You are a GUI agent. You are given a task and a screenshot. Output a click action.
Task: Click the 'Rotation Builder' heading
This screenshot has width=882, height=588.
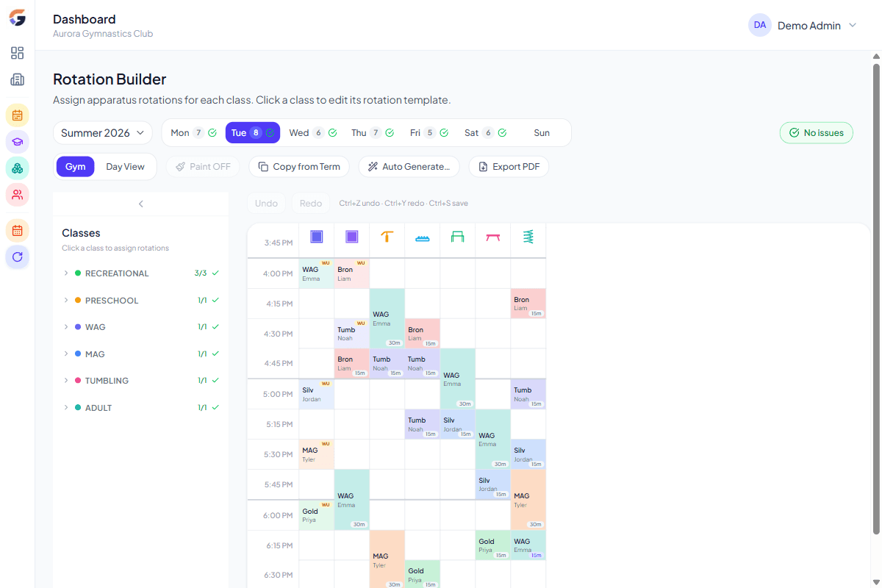(110, 79)
